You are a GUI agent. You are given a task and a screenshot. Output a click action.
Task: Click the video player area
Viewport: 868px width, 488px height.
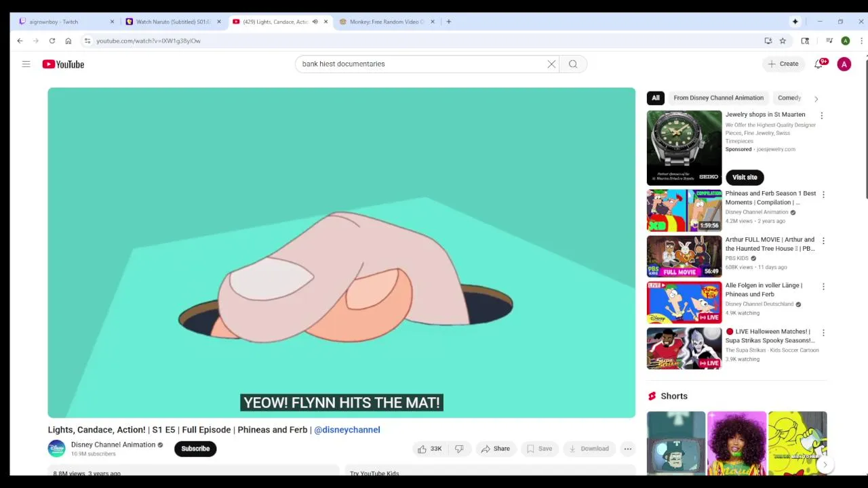coord(341,252)
